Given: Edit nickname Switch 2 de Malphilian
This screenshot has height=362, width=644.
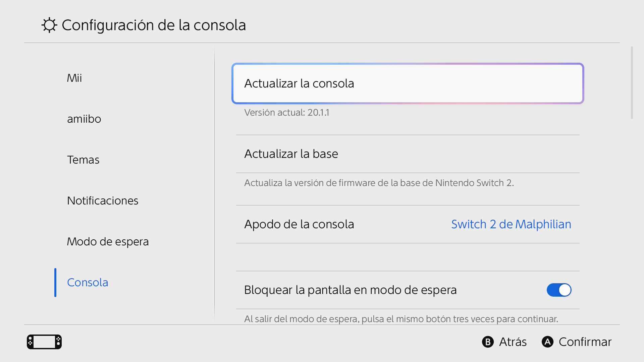Looking at the screenshot, I should coord(511,224).
